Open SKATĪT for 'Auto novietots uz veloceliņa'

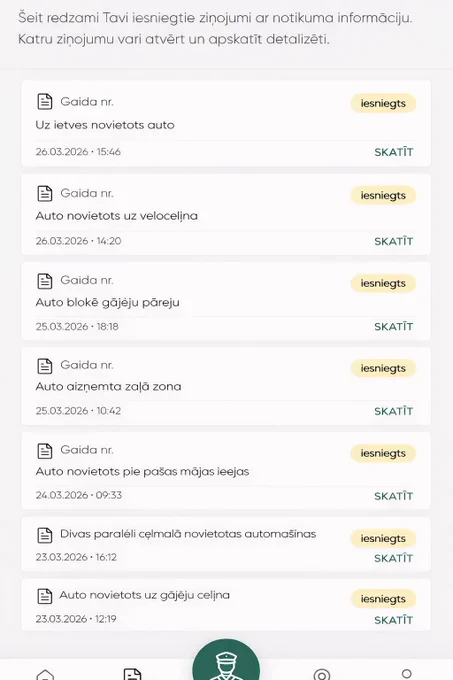pyautogui.click(x=394, y=241)
